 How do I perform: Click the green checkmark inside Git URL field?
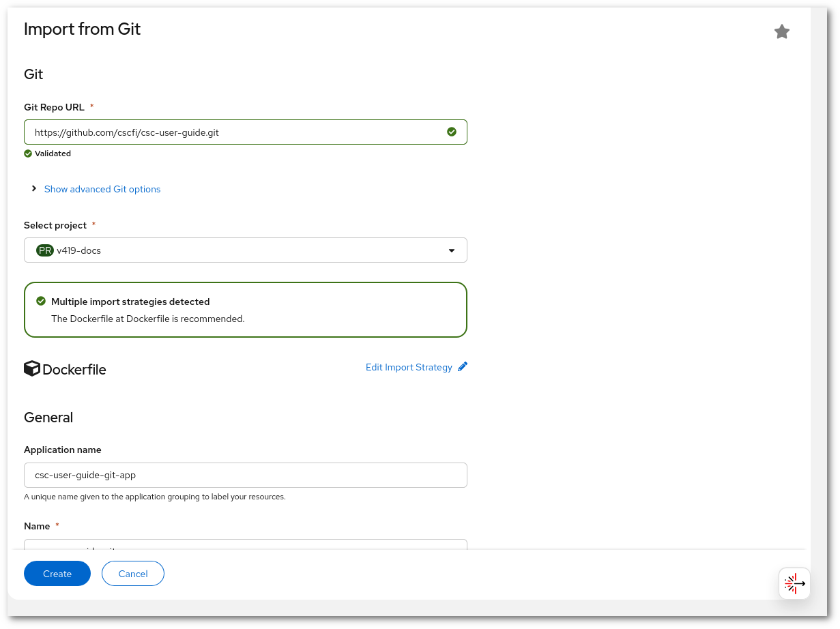(451, 132)
